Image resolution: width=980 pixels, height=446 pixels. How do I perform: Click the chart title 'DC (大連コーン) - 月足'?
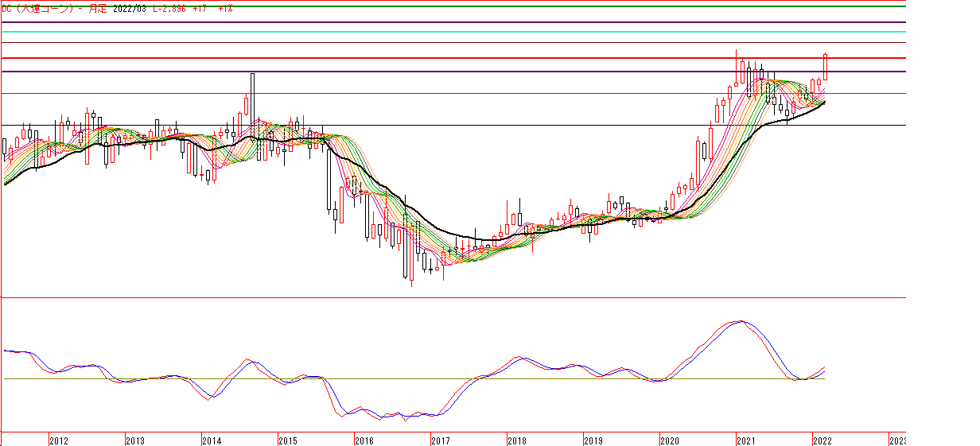coord(54,9)
